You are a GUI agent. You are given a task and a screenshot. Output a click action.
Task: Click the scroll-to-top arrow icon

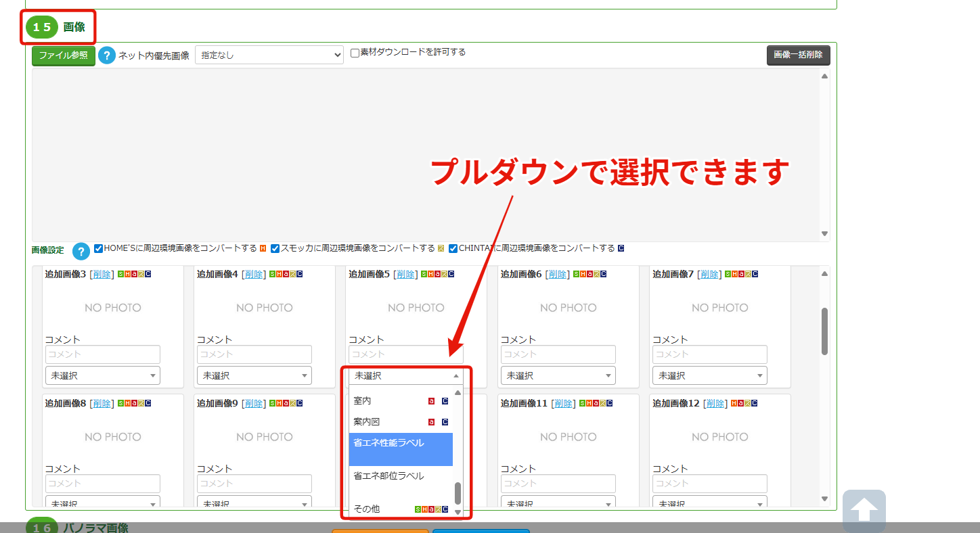click(864, 511)
